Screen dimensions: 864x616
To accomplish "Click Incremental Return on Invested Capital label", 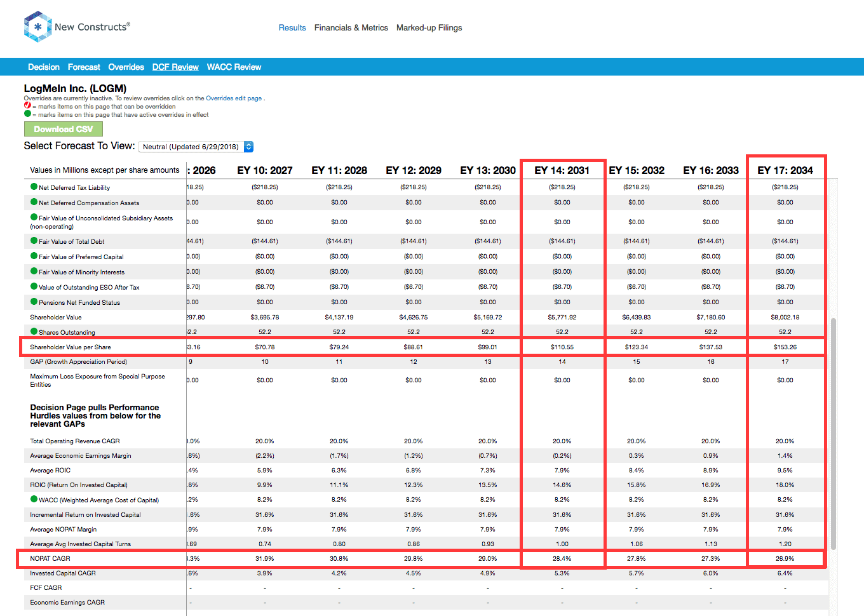I will 85,515.
